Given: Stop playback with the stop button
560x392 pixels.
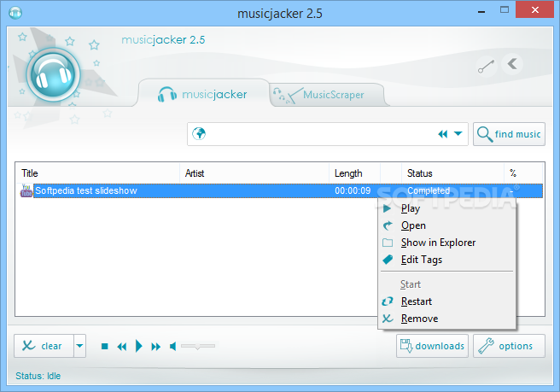Looking at the screenshot, I should [x=105, y=346].
